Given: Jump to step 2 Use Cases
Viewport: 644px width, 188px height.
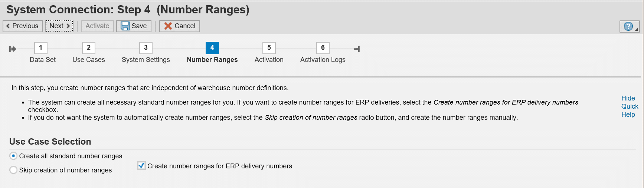Looking at the screenshot, I should pyautogui.click(x=89, y=47).
